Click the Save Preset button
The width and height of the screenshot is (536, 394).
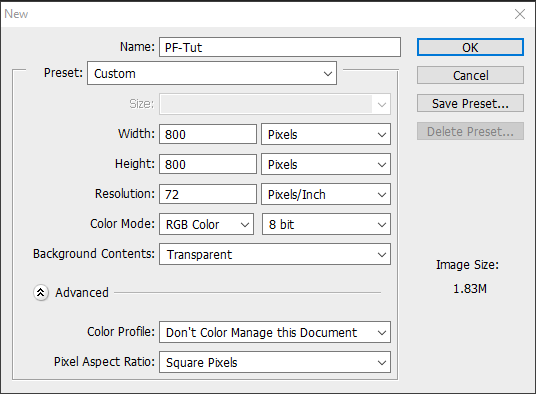pos(470,103)
